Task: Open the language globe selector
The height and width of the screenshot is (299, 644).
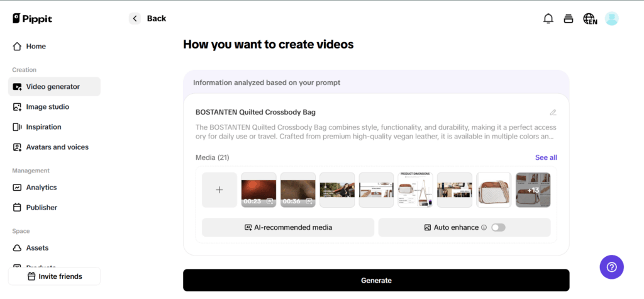Action: 589,19
